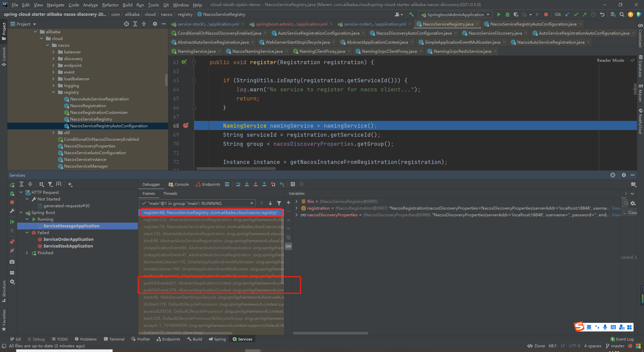Open the Event Log button
This screenshot has height=352, width=644.
(622, 339)
